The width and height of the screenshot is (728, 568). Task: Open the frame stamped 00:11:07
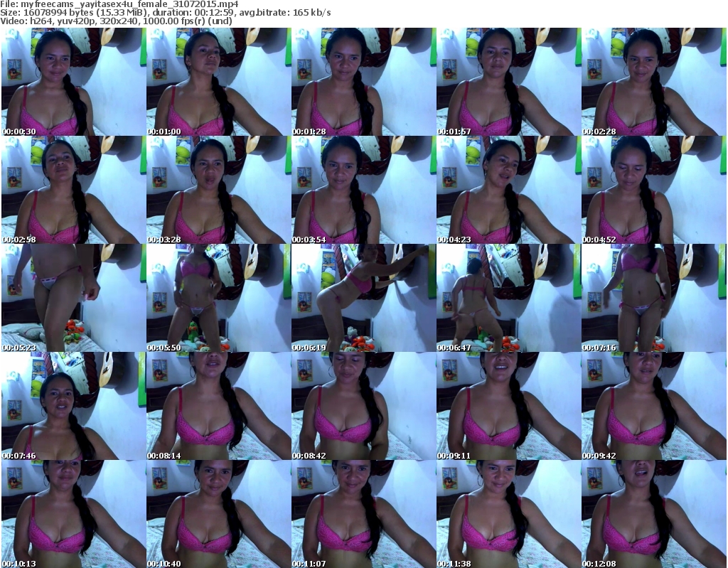pyautogui.click(x=363, y=514)
